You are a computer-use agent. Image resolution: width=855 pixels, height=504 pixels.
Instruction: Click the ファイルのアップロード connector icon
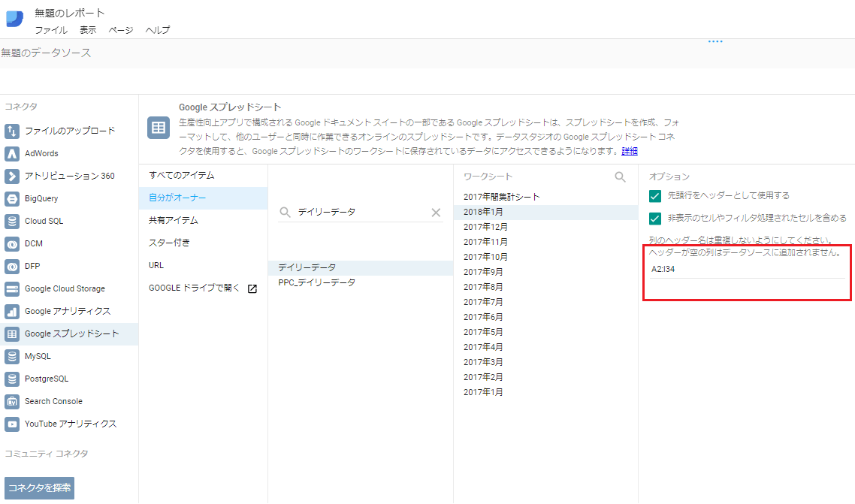pyautogui.click(x=12, y=131)
